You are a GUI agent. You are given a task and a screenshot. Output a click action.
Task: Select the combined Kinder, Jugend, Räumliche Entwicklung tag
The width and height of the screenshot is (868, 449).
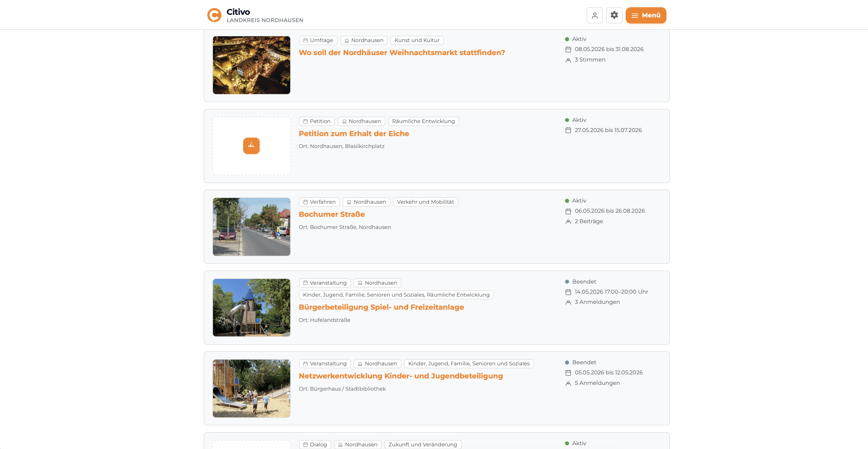tap(396, 295)
